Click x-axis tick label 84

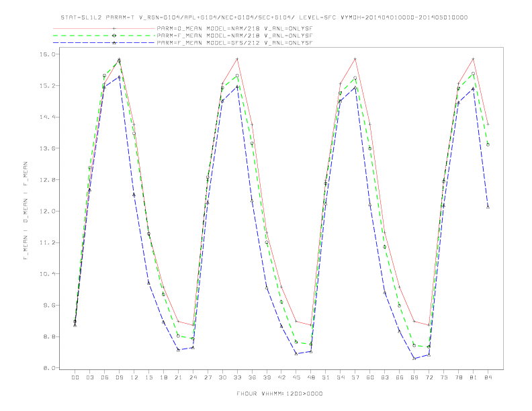coord(488,377)
